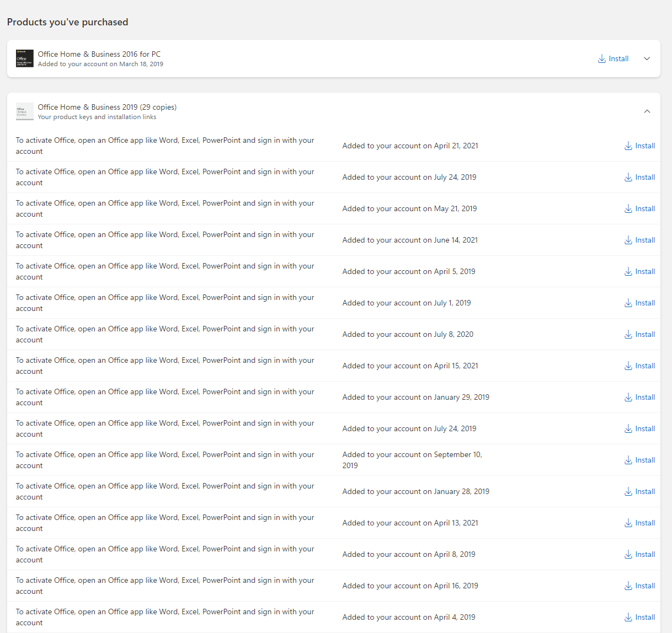The image size is (672, 633).
Task: Click date text 'April 5, 2019'
Action: coord(455,271)
